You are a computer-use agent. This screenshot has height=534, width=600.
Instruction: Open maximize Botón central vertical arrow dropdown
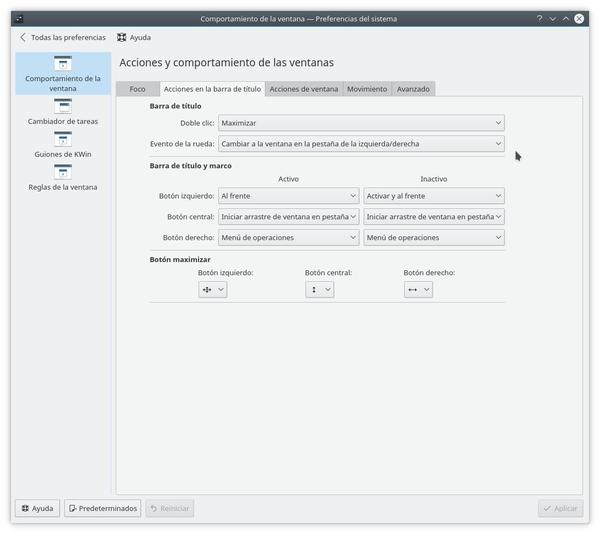[320, 289]
